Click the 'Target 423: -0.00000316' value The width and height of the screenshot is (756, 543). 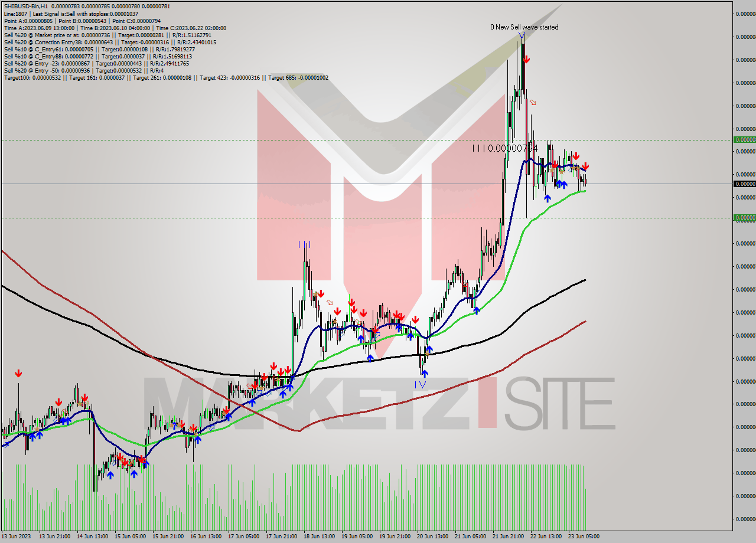[229, 77]
